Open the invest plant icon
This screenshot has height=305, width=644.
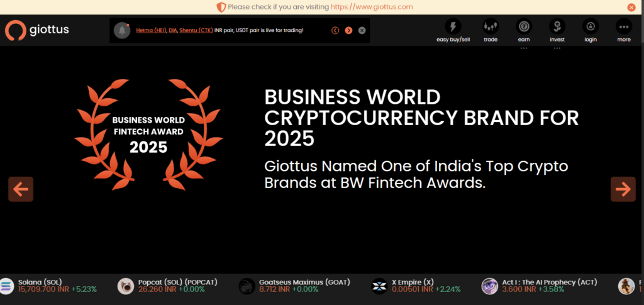557,26
